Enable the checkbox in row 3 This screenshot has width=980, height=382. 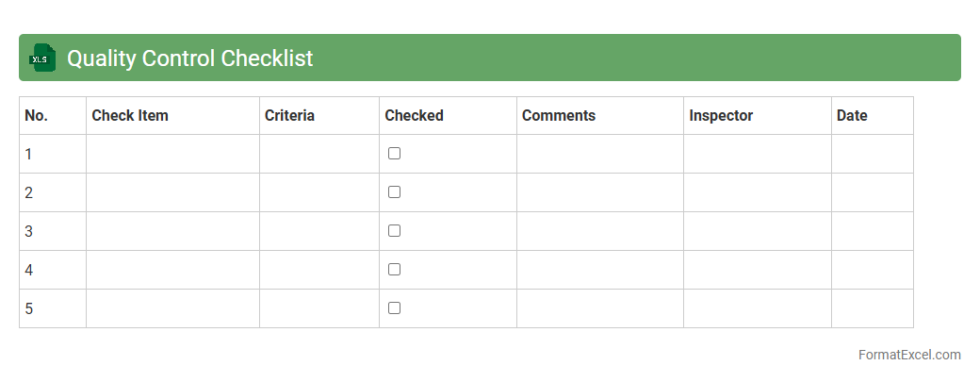pos(394,231)
